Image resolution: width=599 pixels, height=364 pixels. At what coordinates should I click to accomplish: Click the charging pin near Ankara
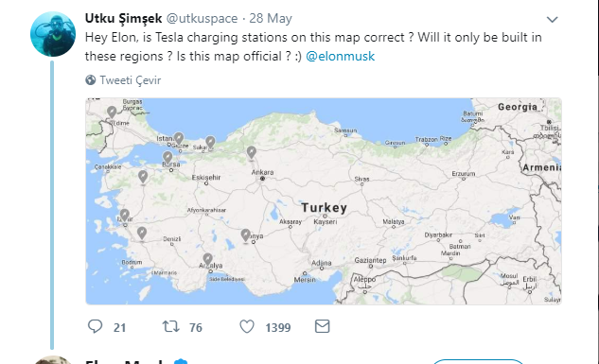[x=251, y=152]
